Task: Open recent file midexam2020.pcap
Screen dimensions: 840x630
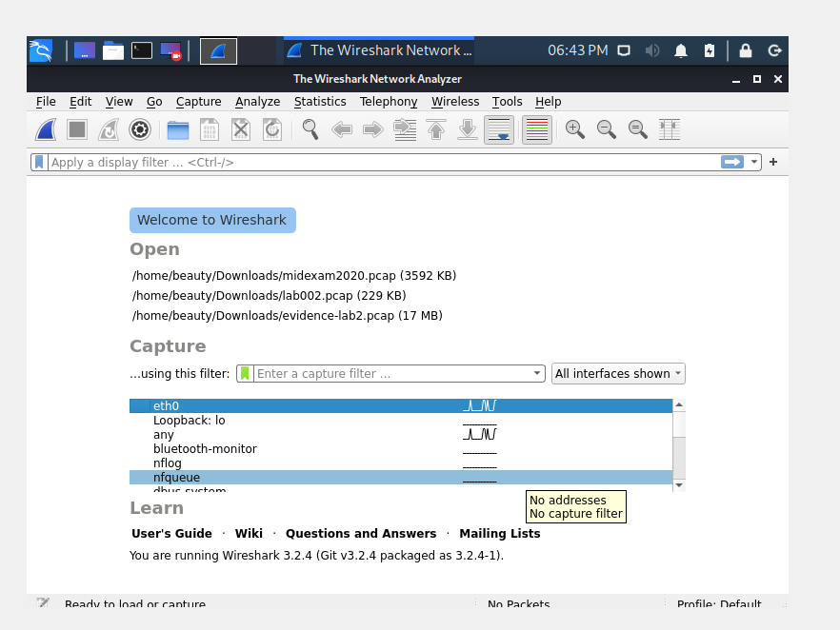Action: [294, 276]
